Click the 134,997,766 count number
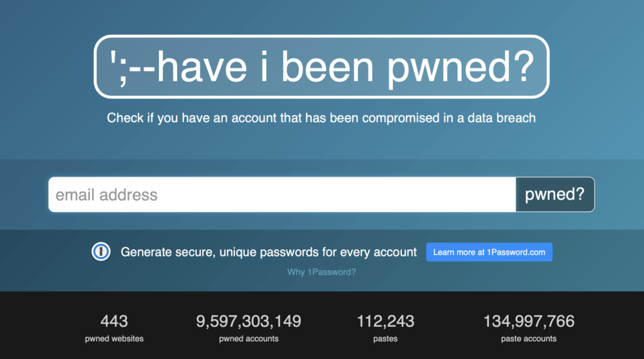This screenshot has width=644, height=359. (x=529, y=321)
